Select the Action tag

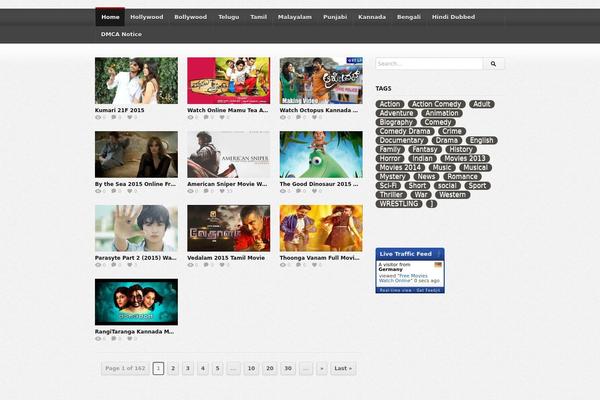[x=390, y=104]
